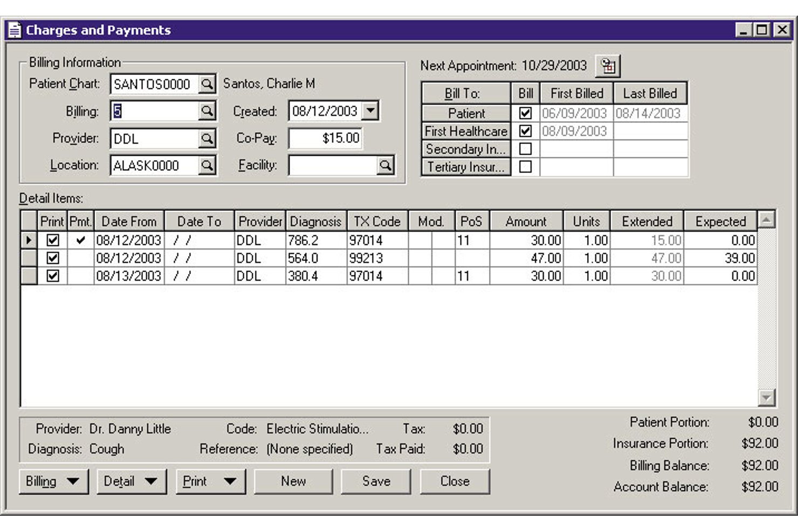Click the Facility field lookup magnifier icon
The height and width of the screenshot is (532, 798).
click(385, 165)
